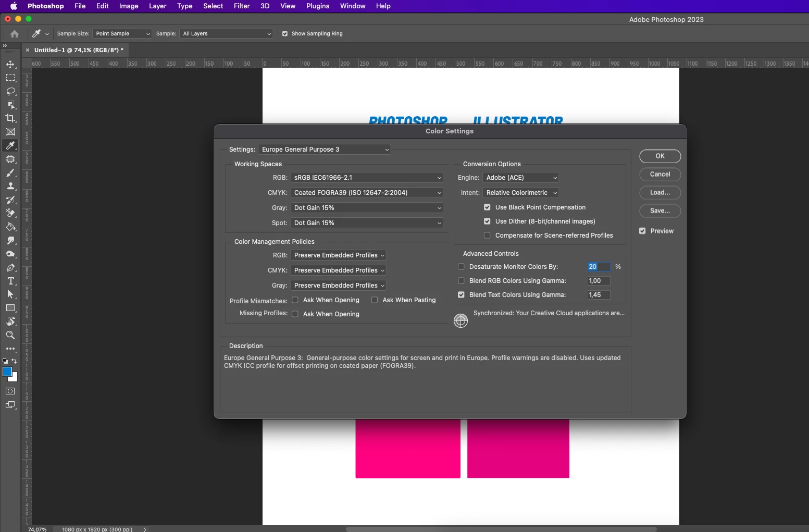The image size is (809, 532).
Task: Open the CMYK color management policy dropdown
Action: point(339,270)
